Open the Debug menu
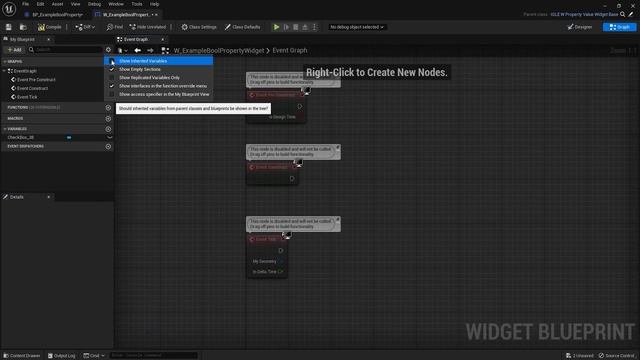 94,4
